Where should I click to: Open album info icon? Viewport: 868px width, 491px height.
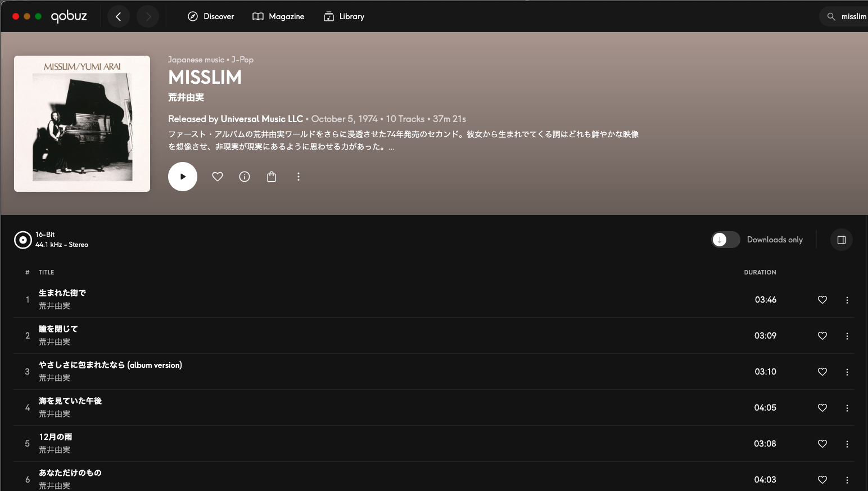(x=245, y=177)
